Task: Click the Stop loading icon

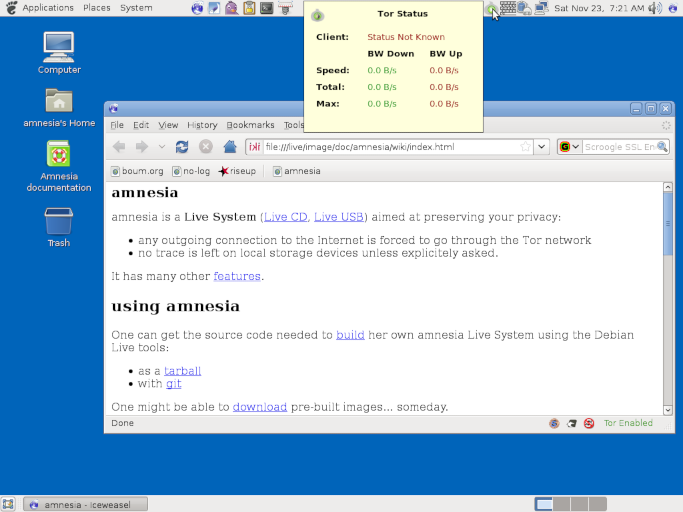Action: 205,147
